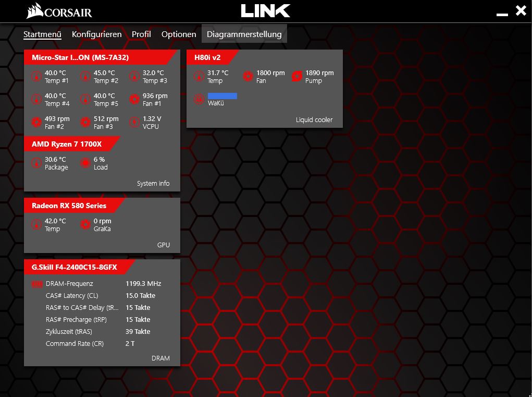The width and height of the screenshot is (532, 397).
Task: Click the DRAM-Frequenz memory icon
Action: pyautogui.click(x=37, y=284)
